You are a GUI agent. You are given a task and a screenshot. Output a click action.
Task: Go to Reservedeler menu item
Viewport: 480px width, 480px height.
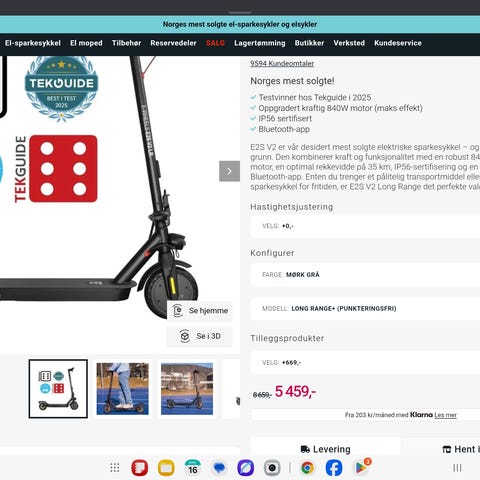(173, 43)
